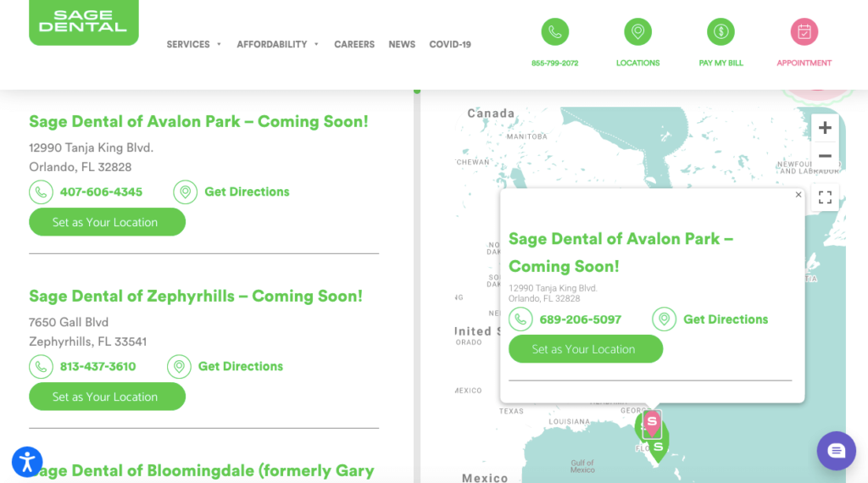This screenshot has height=483, width=868.
Task: Click phone icon beside 689-206-5097 in popup
Action: [x=520, y=319]
